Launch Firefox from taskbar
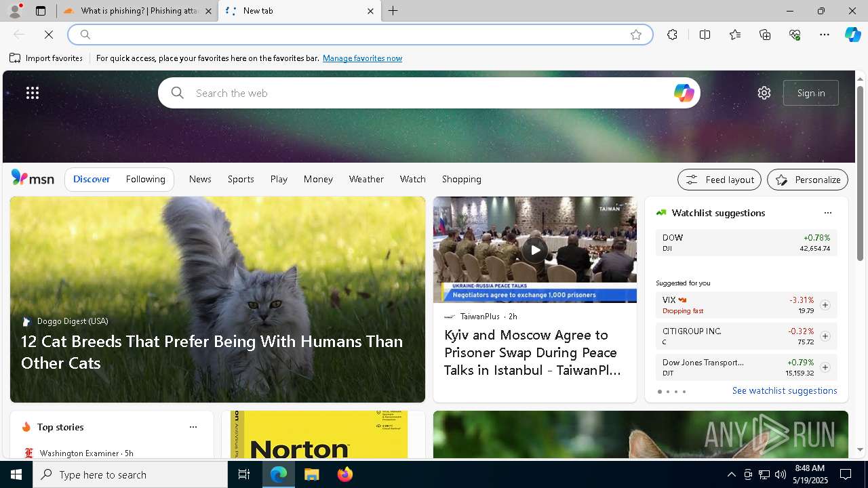 [345, 474]
